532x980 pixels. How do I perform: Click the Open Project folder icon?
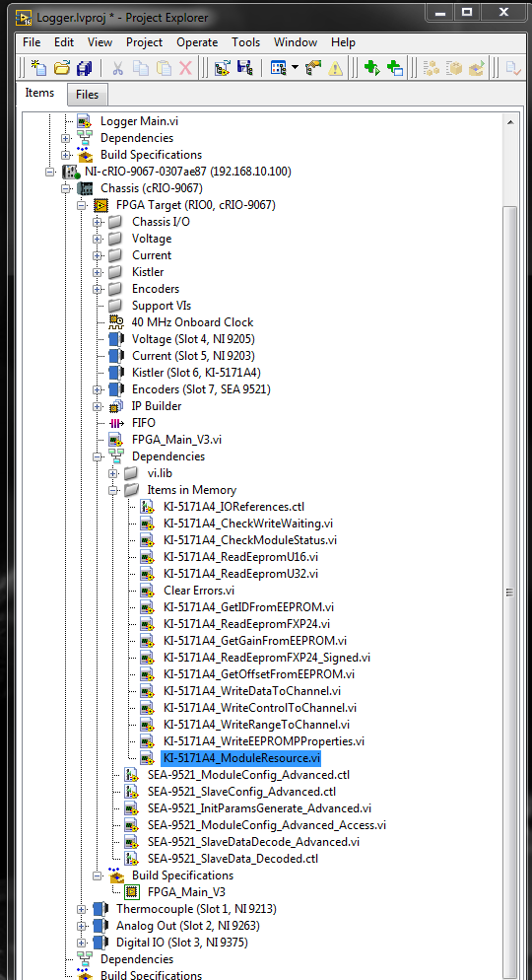pyautogui.click(x=61, y=68)
